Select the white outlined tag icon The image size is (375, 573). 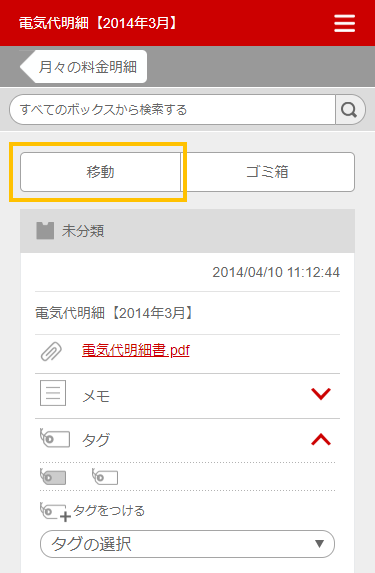(x=105, y=477)
